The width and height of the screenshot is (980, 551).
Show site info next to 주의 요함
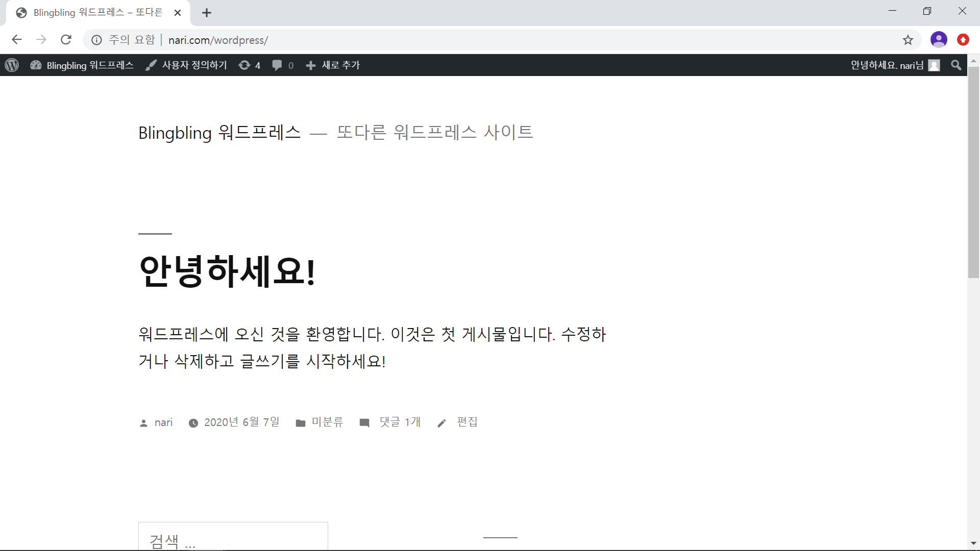click(x=96, y=40)
